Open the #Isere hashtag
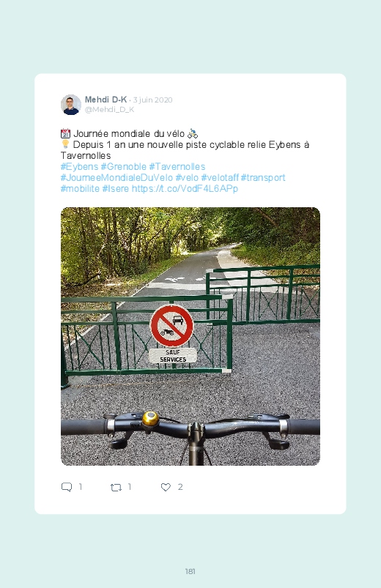The width and height of the screenshot is (381, 588). tap(116, 188)
